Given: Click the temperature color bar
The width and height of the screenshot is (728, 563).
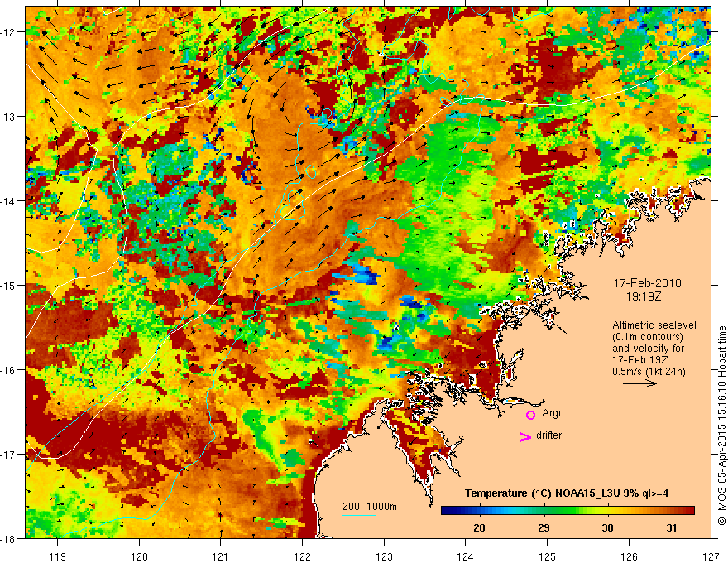Looking at the screenshot, I should (568, 511).
